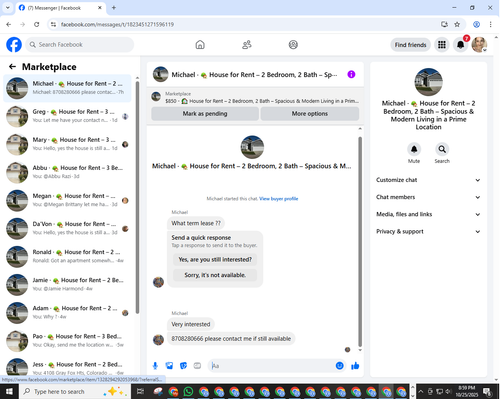Go back using the Marketplace back arrow
Viewport: 500px width, 399px height.
[12, 67]
